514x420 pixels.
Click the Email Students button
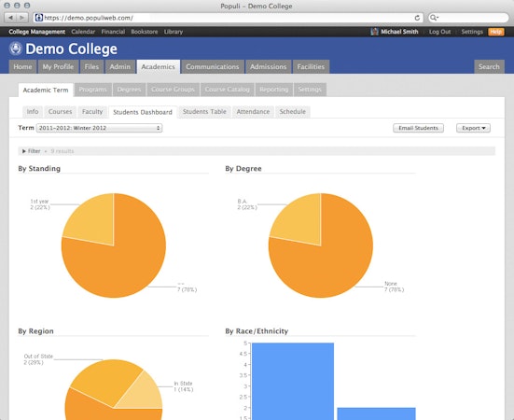point(418,128)
